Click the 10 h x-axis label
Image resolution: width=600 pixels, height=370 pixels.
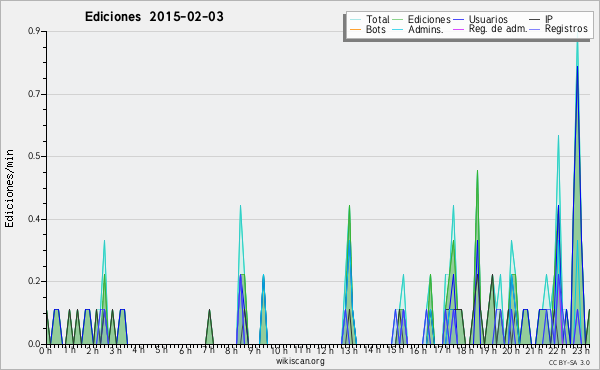tap(279, 350)
